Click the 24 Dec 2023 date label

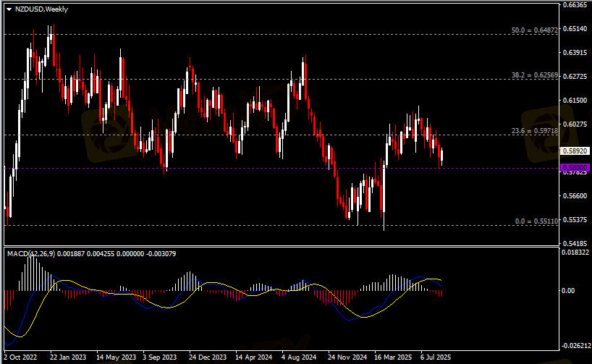pos(208,357)
